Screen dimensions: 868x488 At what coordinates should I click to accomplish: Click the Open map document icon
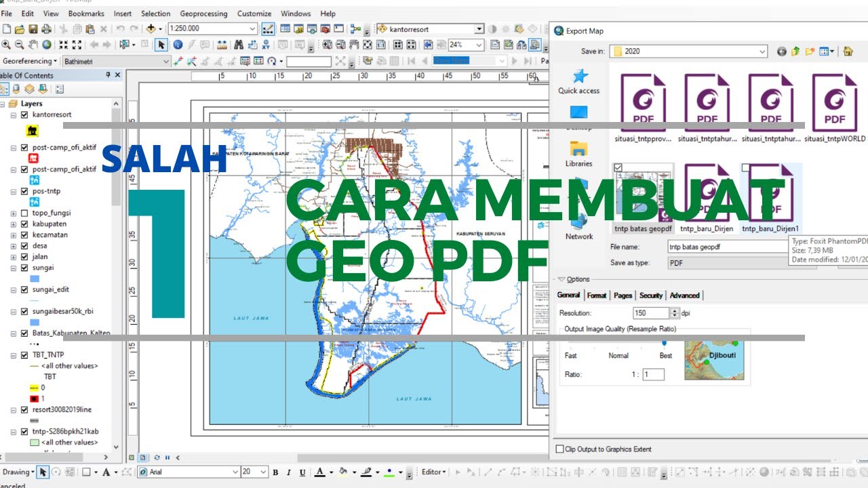(x=20, y=28)
